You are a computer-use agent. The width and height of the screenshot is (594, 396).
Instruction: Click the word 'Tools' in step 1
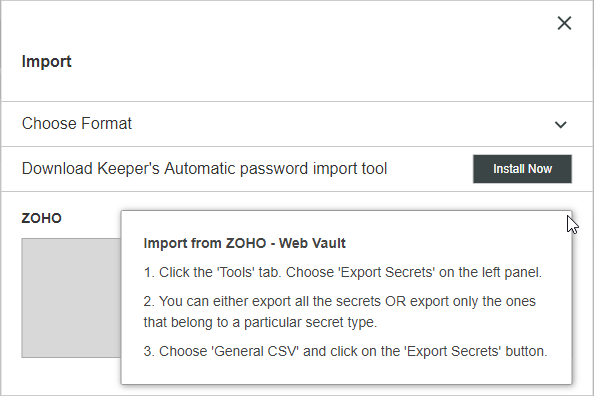pos(237,272)
